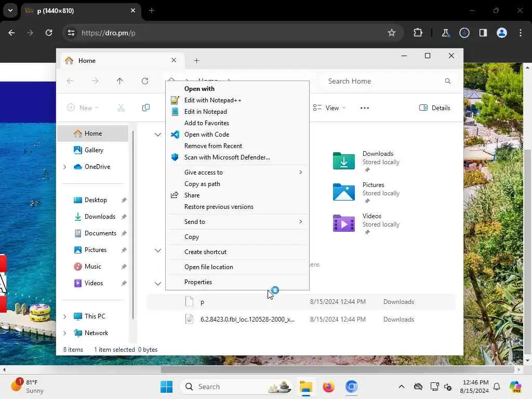Click the Copy toolbar icon

(x=146, y=108)
